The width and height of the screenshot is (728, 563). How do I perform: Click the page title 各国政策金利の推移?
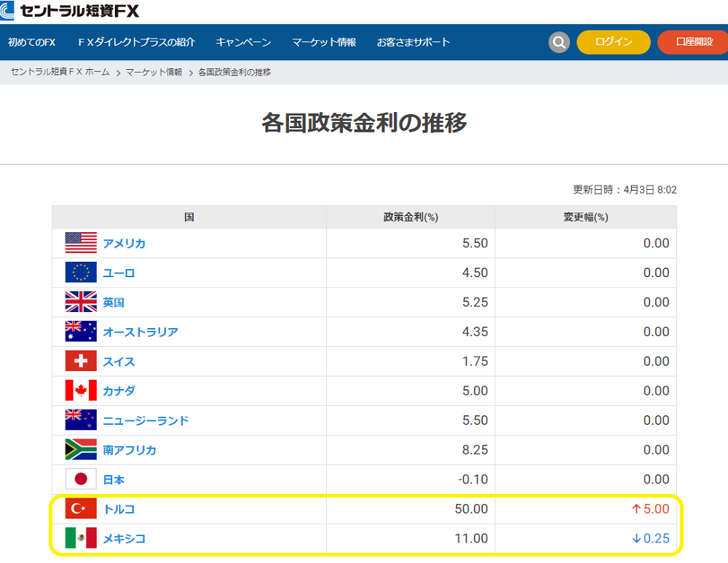pos(364,123)
